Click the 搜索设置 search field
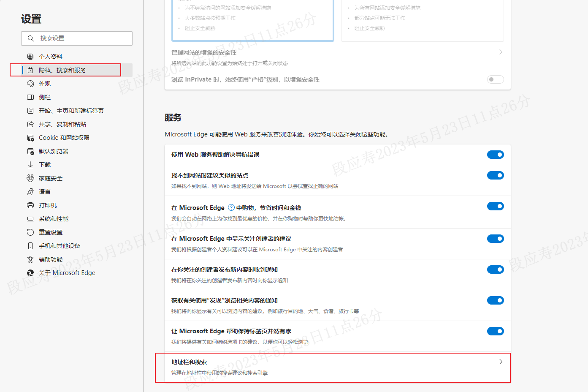The image size is (588, 392). pyautogui.click(x=77, y=38)
